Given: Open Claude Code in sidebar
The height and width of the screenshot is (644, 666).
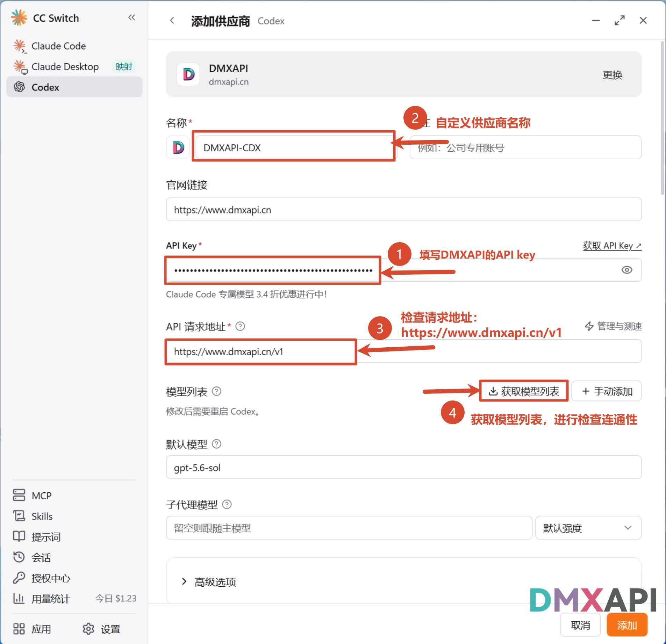Looking at the screenshot, I should coord(74,46).
